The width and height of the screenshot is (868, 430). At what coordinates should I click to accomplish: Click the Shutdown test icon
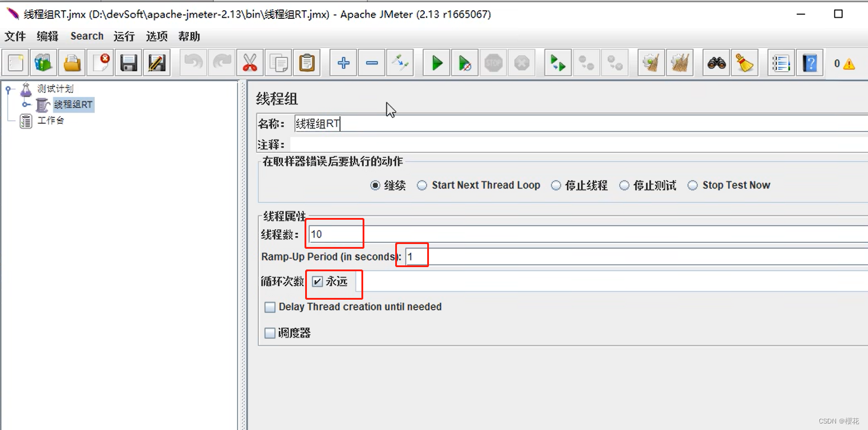coord(522,62)
